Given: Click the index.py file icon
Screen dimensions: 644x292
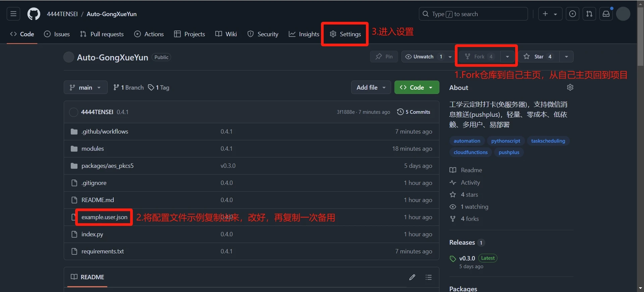Looking at the screenshot, I should [x=74, y=234].
